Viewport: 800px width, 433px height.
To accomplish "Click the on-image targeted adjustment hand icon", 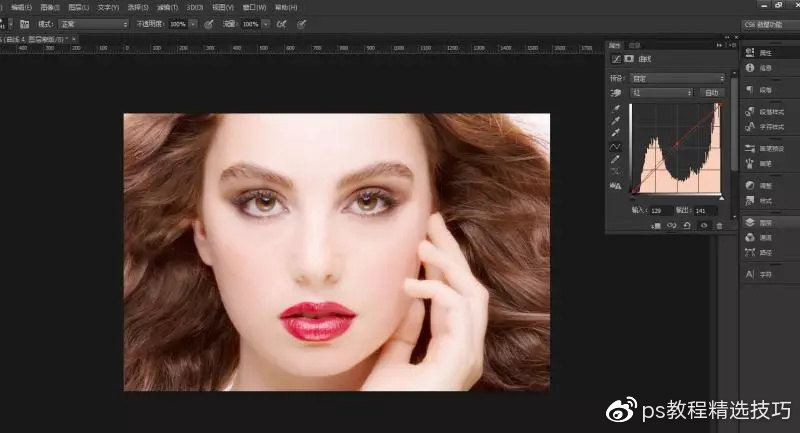I will tap(616, 92).
